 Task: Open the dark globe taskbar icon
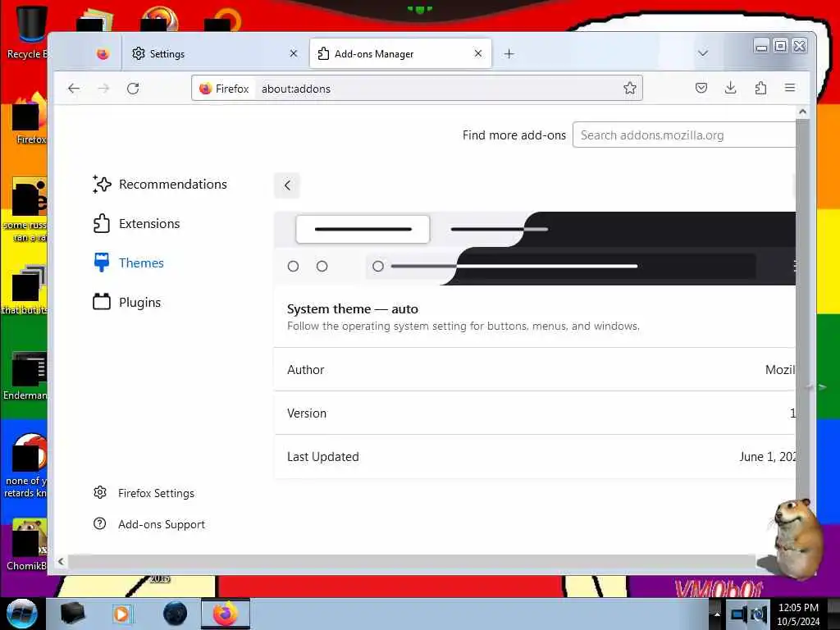176,614
